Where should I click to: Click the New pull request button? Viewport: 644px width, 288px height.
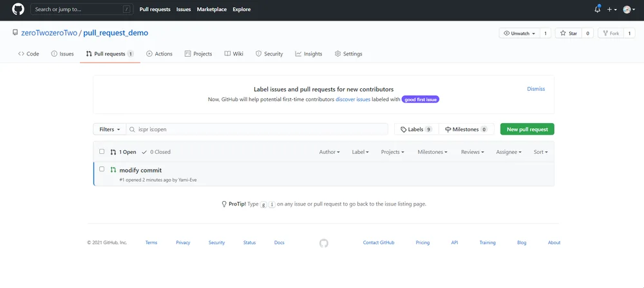coord(527,130)
